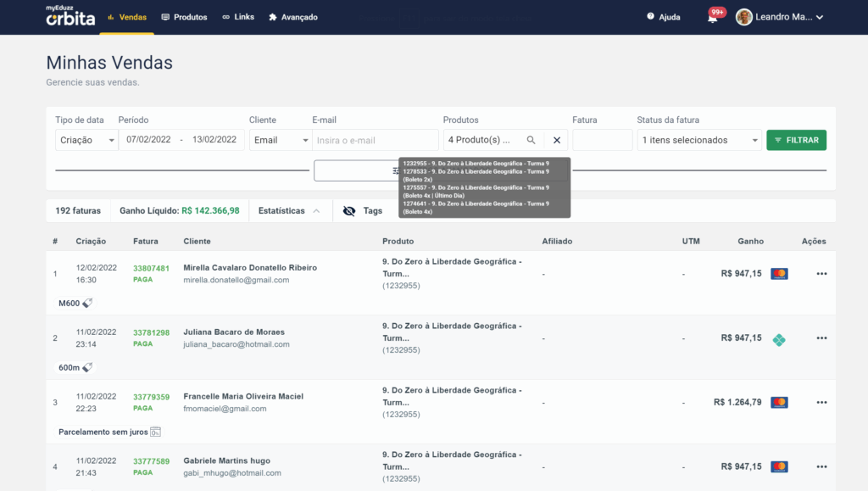Clear the selected products with X

[x=557, y=140]
